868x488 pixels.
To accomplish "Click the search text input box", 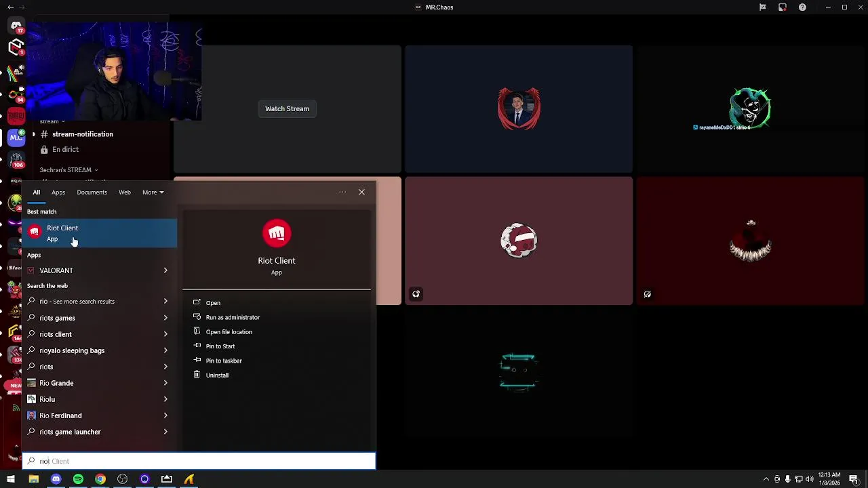I will [x=199, y=461].
